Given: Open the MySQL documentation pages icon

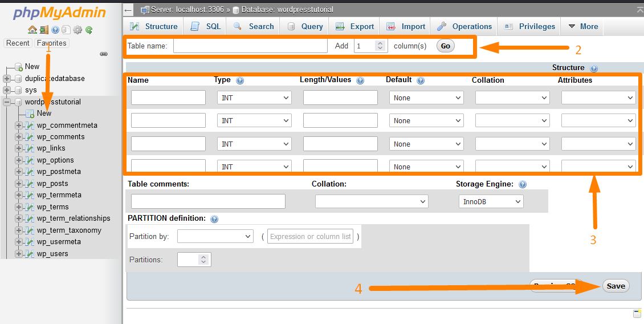Looking at the screenshot, I should [x=66, y=30].
